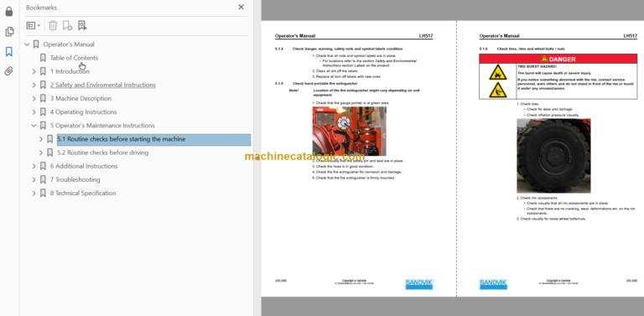Open 2 Safety and Enviromental Instructions bookmark
This screenshot has height=316, width=644.
pyautogui.click(x=102, y=85)
